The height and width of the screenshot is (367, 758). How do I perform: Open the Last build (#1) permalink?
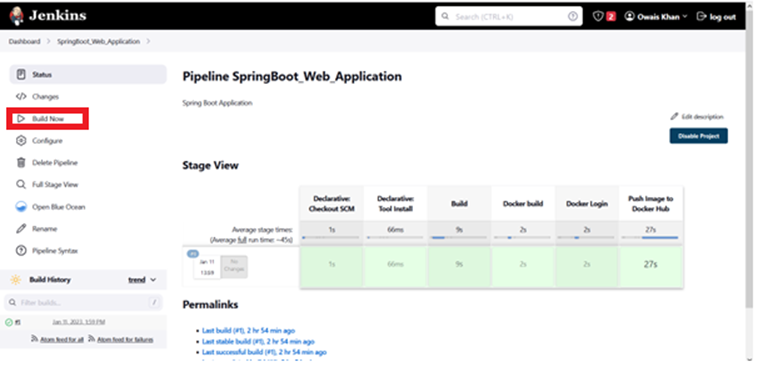(248, 331)
